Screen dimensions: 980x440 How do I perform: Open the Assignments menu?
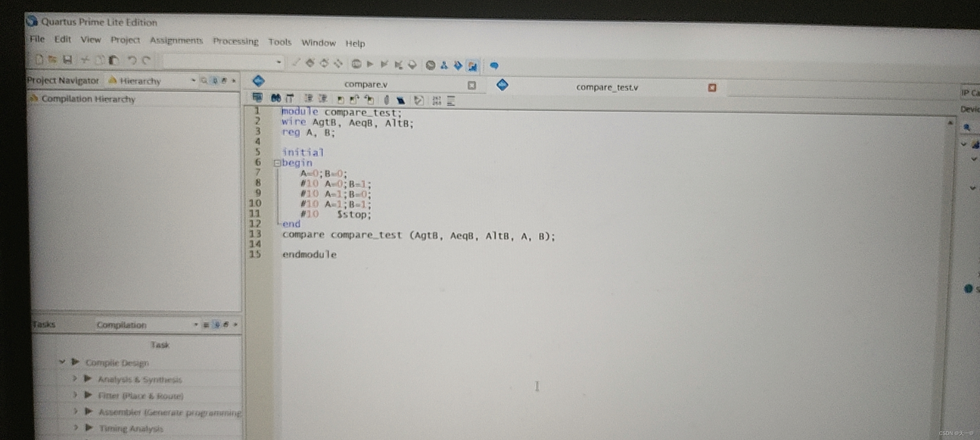tap(176, 41)
